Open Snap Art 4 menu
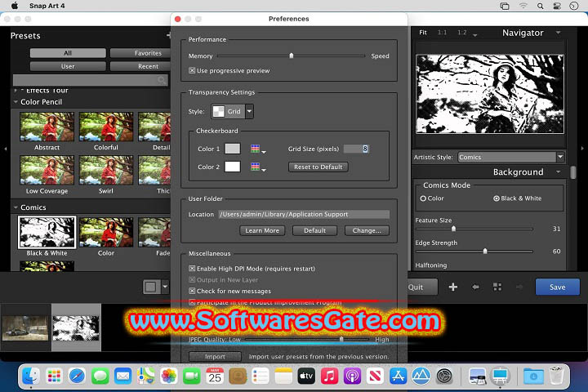The height and width of the screenshot is (392, 588). [x=47, y=6]
